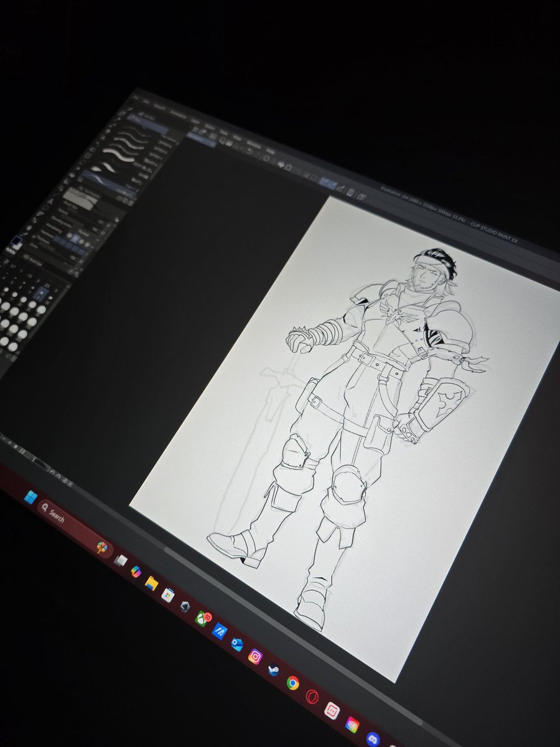Image resolution: width=560 pixels, height=747 pixels.
Task: Open the Help menu in Clip Studio Paint
Action: click(x=270, y=151)
